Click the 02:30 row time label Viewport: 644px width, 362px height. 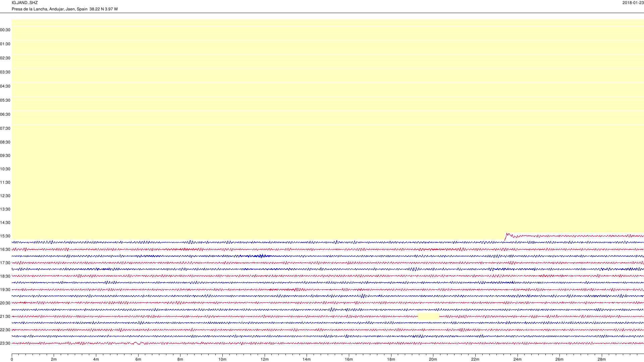click(5, 58)
